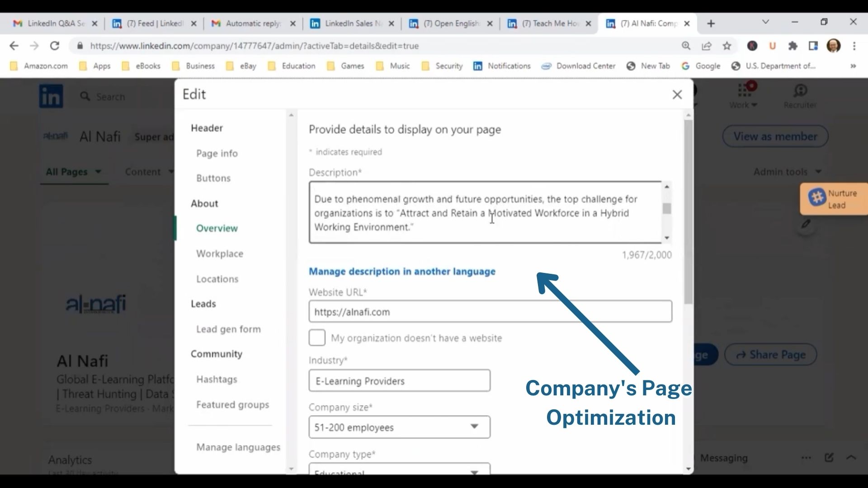Click the View as member button
Screen dimensions: 868x488
coord(775,136)
